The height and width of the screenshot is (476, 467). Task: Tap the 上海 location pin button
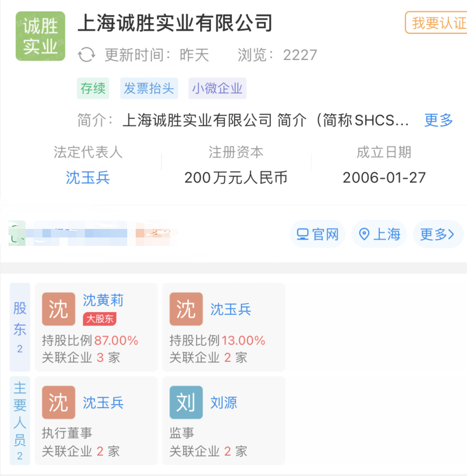tap(380, 234)
